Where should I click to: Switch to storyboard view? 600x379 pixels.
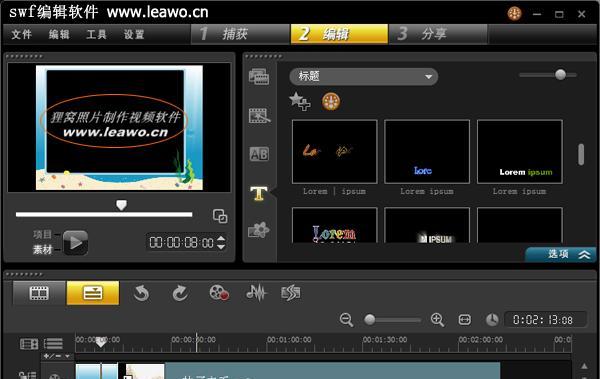click(39, 293)
